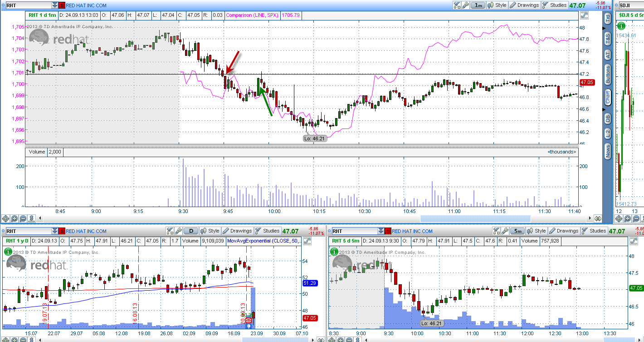Open Studies menu in the 5m chart toolbar

pyautogui.click(x=594, y=231)
